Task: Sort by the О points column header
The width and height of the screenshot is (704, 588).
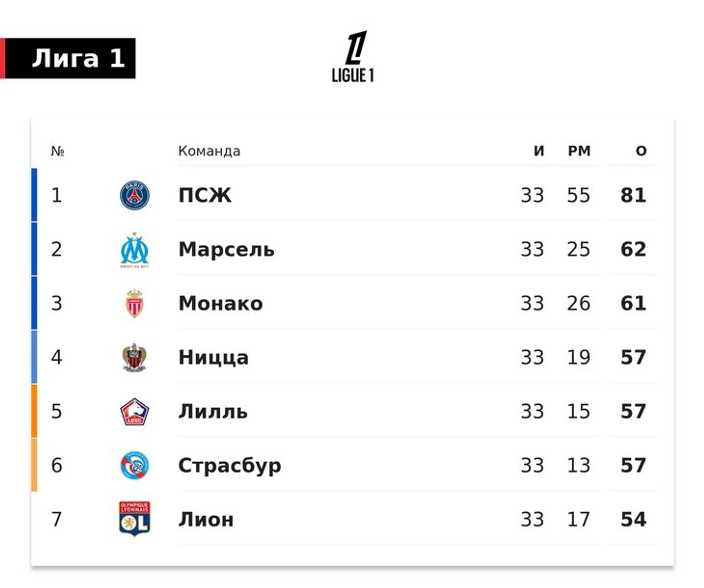Action: click(641, 151)
